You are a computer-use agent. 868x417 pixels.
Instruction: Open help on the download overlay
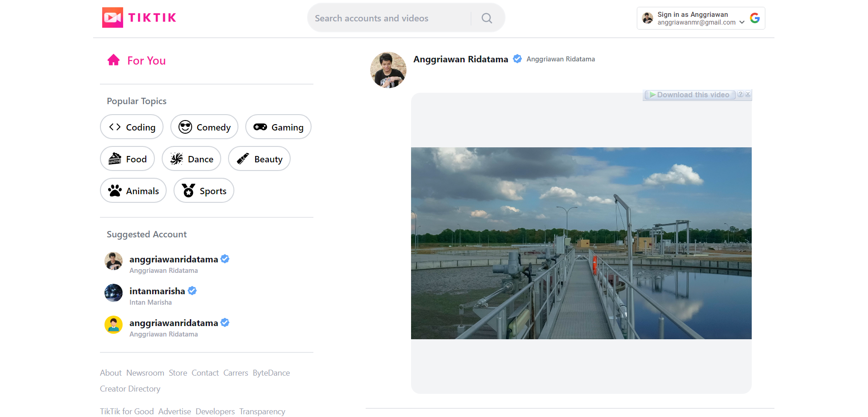[x=740, y=95]
